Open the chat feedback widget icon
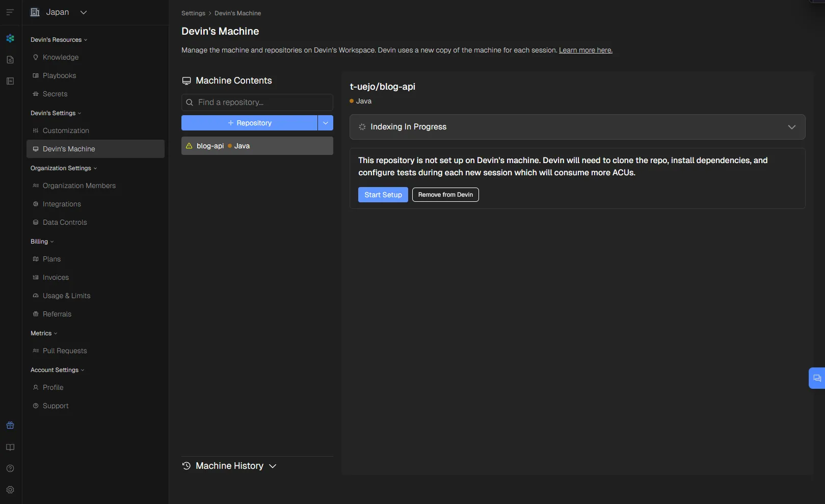 pyautogui.click(x=817, y=378)
